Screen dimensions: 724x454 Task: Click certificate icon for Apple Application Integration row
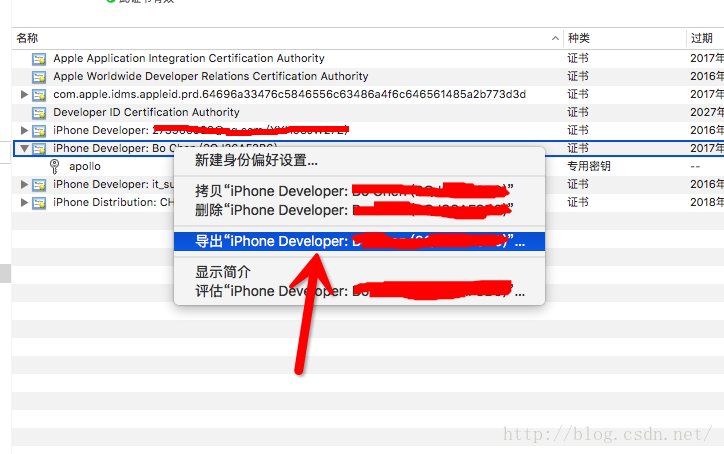point(39,59)
